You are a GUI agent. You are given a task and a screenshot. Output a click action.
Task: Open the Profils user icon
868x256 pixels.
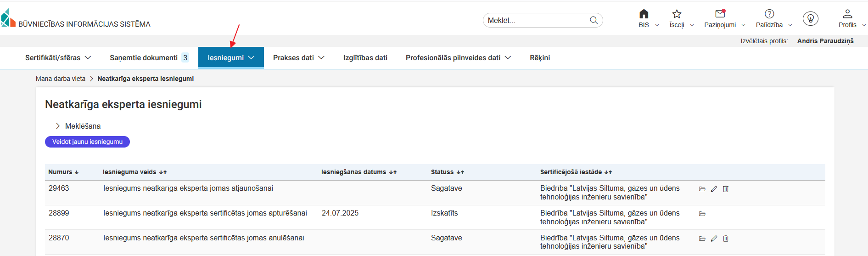pyautogui.click(x=847, y=14)
